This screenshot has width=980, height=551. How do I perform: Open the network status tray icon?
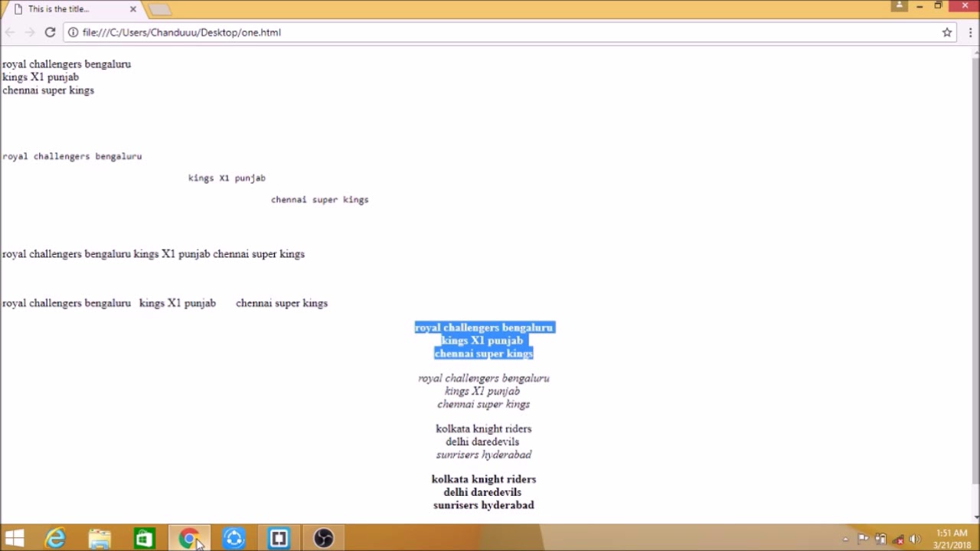tap(897, 540)
